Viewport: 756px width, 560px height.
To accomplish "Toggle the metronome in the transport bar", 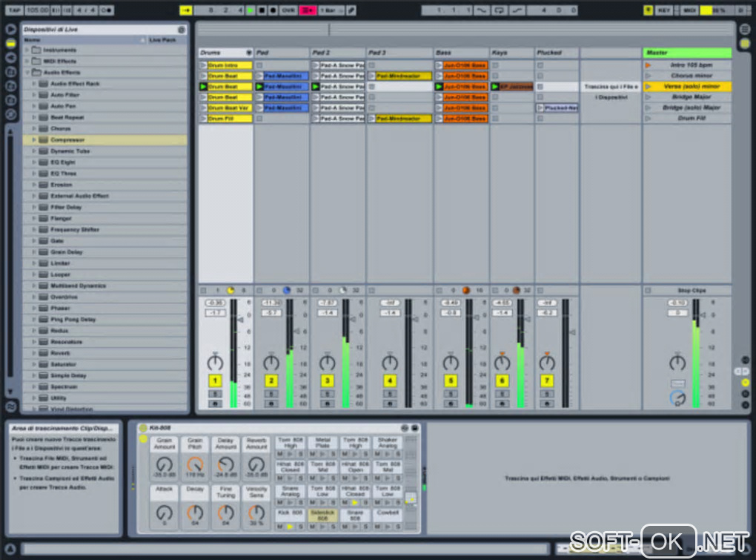I will [x=107, y=10].
